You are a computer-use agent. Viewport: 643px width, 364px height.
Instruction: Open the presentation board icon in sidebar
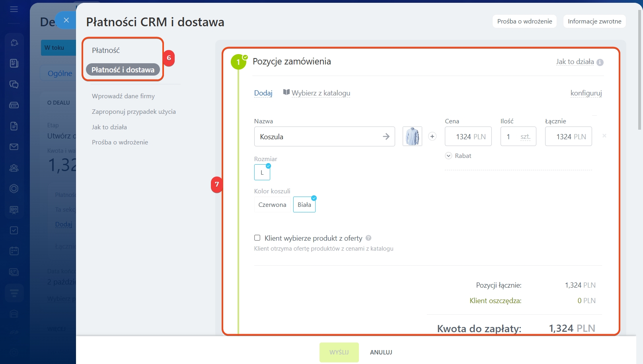[x=14, y=210]
